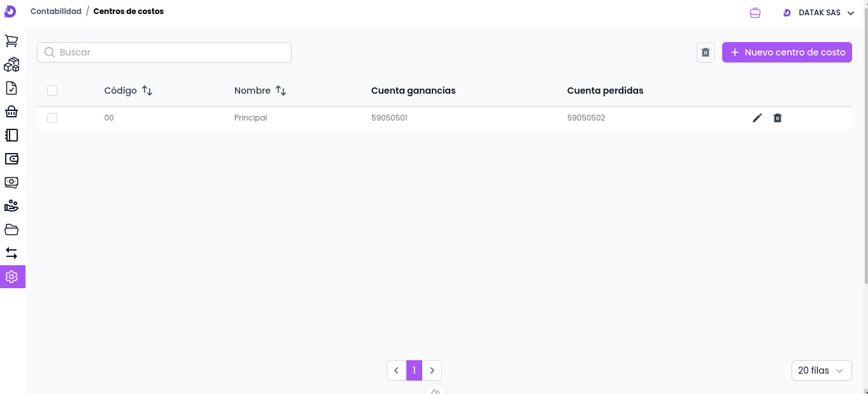Click the briefcase icon in the top bar
The image size is (868, 394).
pyautogui.click(x=755, y=13)
